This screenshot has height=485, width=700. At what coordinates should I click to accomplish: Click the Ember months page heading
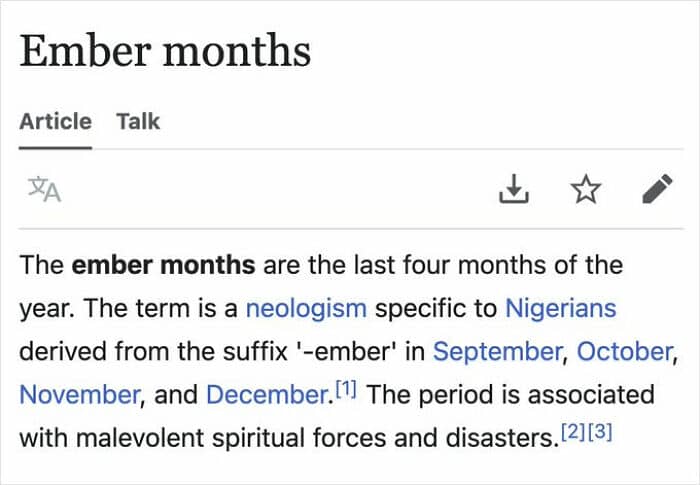(x=165, y=51)
